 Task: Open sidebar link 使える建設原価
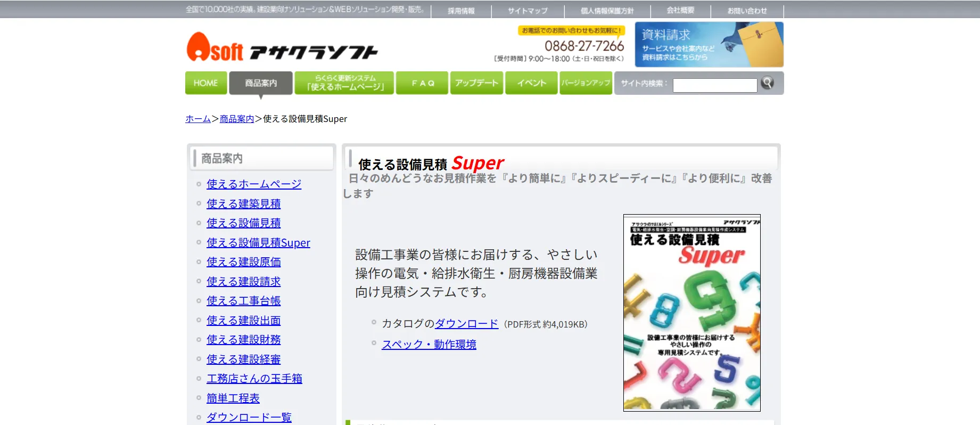click(x=243, y=262)
